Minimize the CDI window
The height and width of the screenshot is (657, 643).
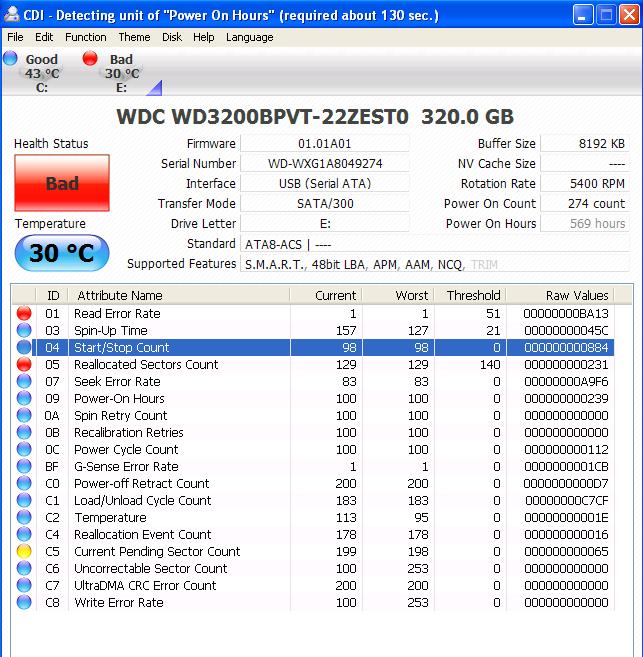click(583, 15)
